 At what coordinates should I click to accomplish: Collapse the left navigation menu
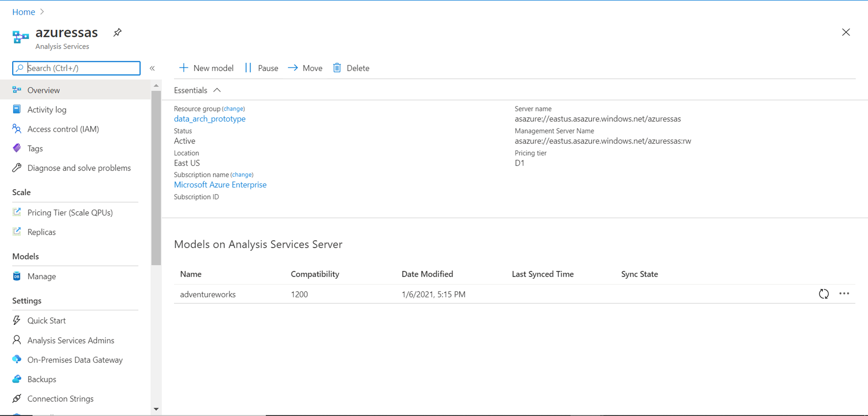click(152, 68)
